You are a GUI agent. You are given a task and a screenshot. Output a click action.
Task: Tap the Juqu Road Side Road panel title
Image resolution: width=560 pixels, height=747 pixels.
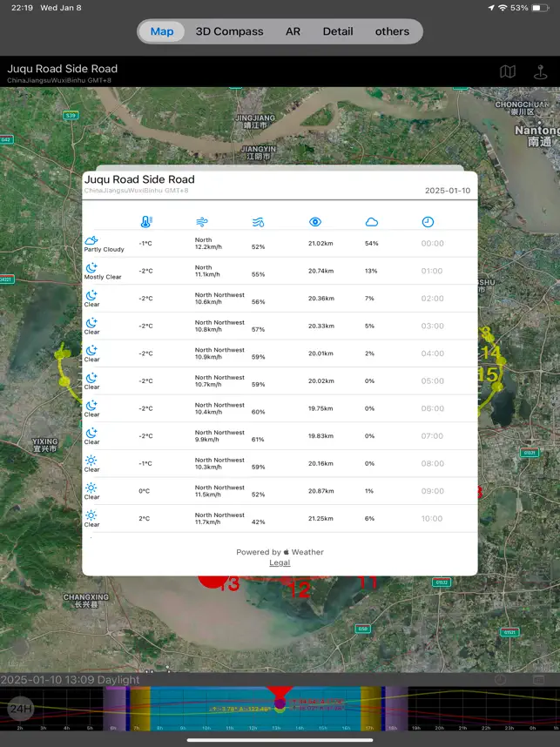139,179
